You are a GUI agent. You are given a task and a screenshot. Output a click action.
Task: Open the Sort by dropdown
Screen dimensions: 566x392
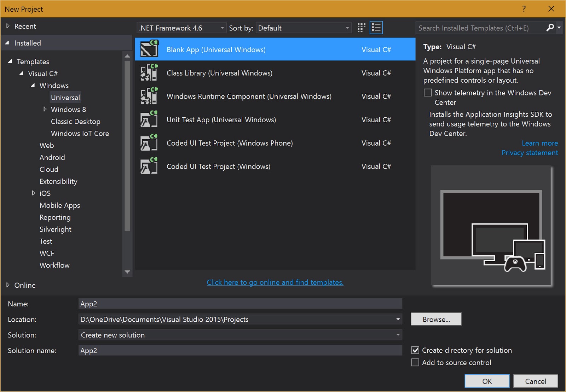coord(347,28)
